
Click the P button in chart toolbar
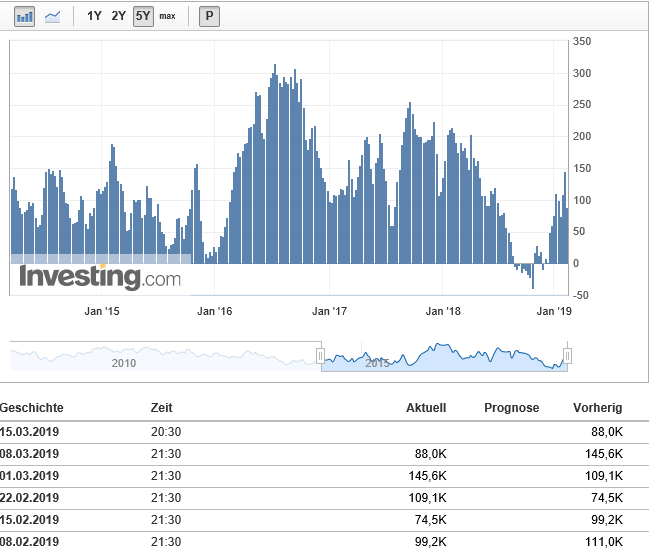pyautogui.click(x=209, y=16)
